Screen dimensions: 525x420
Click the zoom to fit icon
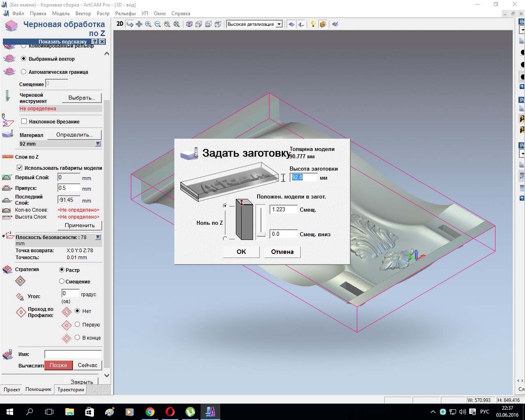click(177, 24)
